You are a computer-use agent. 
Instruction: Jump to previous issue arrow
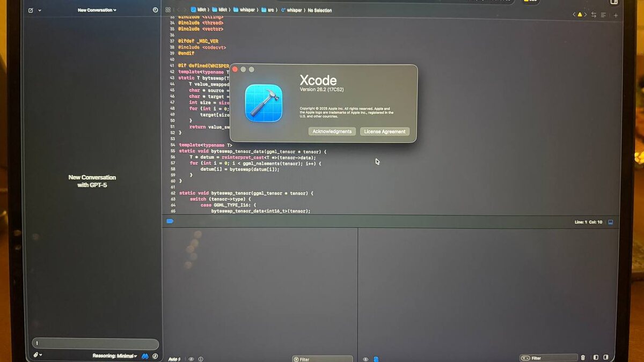click(574, 15)
